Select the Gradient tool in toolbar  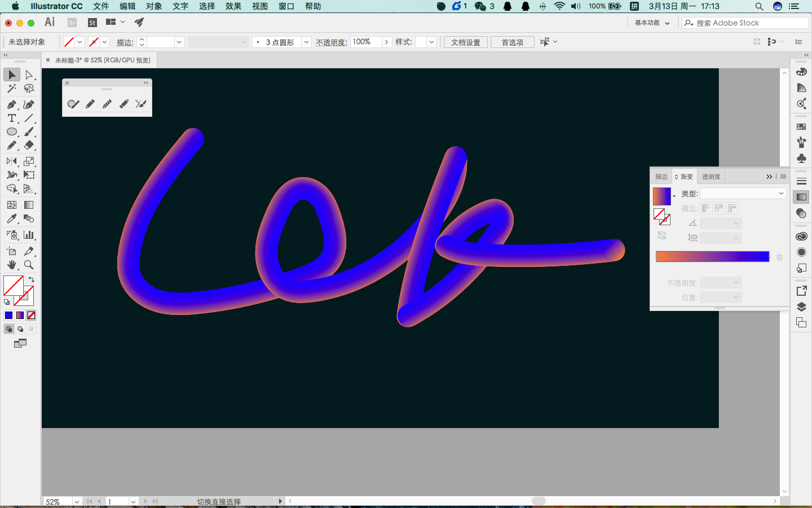point(29,205)
